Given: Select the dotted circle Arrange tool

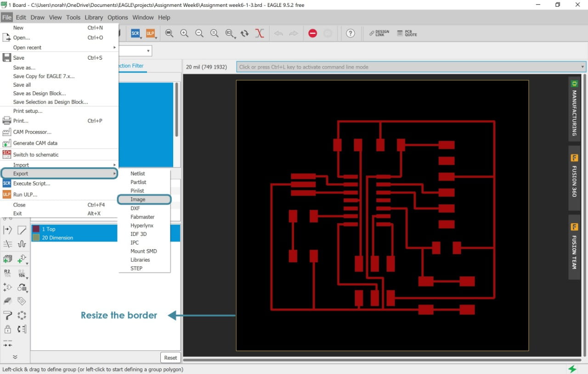Looking at the screenshot, I should click(22, 315).
